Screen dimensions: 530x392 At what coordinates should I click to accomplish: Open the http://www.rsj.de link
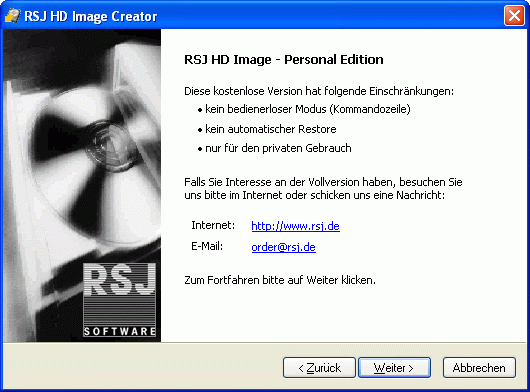295,226
